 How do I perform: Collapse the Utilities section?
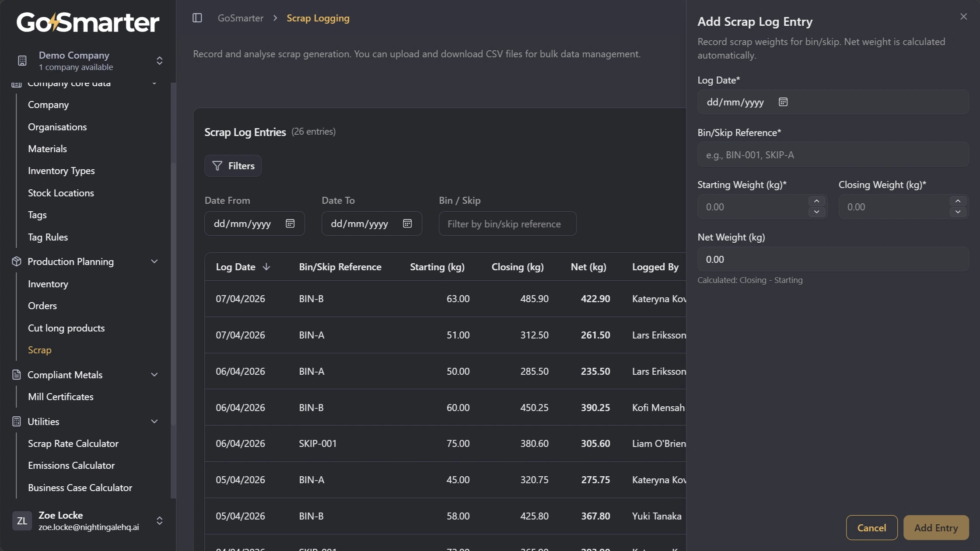(x=154, y=422)
